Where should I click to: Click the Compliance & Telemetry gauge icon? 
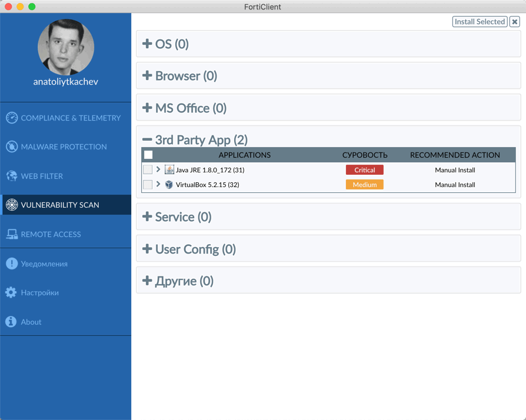[x=12, y=118]
